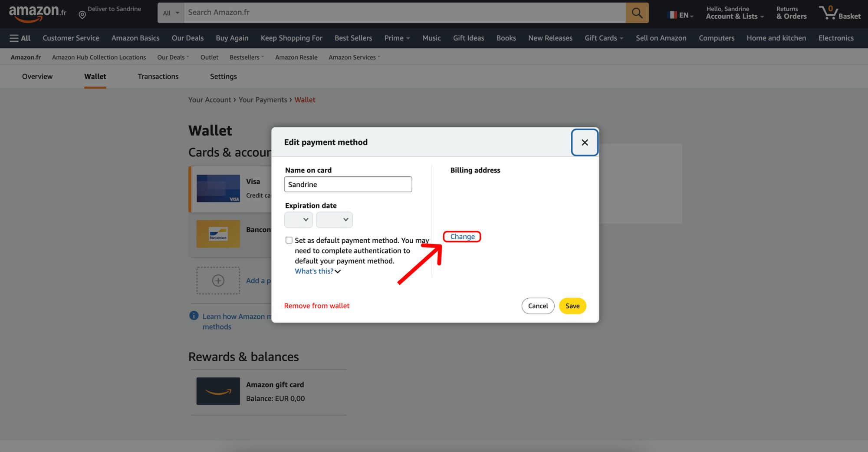
Task: Open Music in the nav bar
Action: pyautogui.click(x=431, y=38)
